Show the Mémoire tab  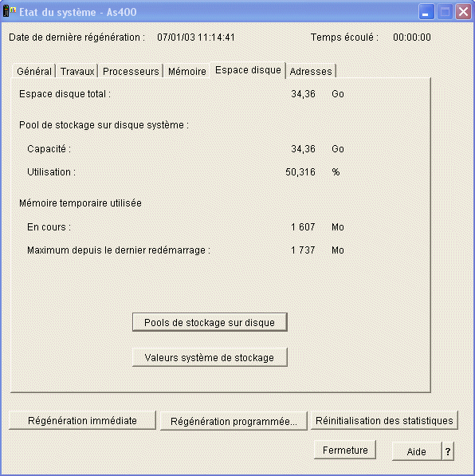[187, 71]
